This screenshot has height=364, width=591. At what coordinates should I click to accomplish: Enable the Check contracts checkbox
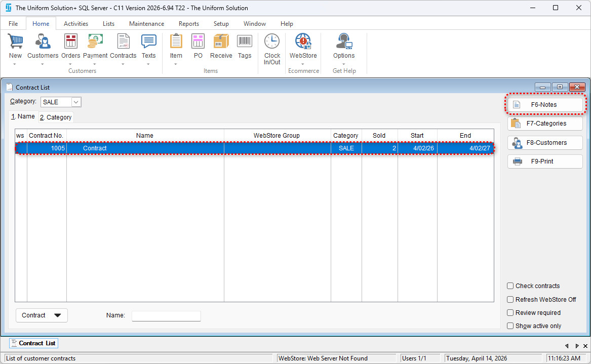click(510, 286)
